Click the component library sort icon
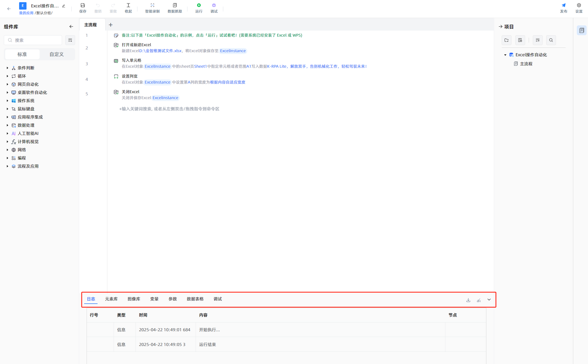The width and height of the screenshot is (588, 364). (x=70, y=40)
